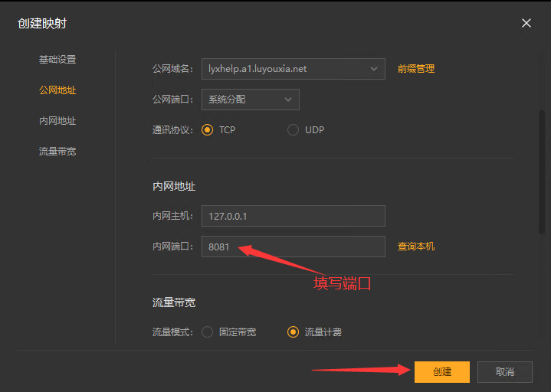Click the 内网主机 input field
Viewport: 551px width, 392px height.
click(294, 216)
